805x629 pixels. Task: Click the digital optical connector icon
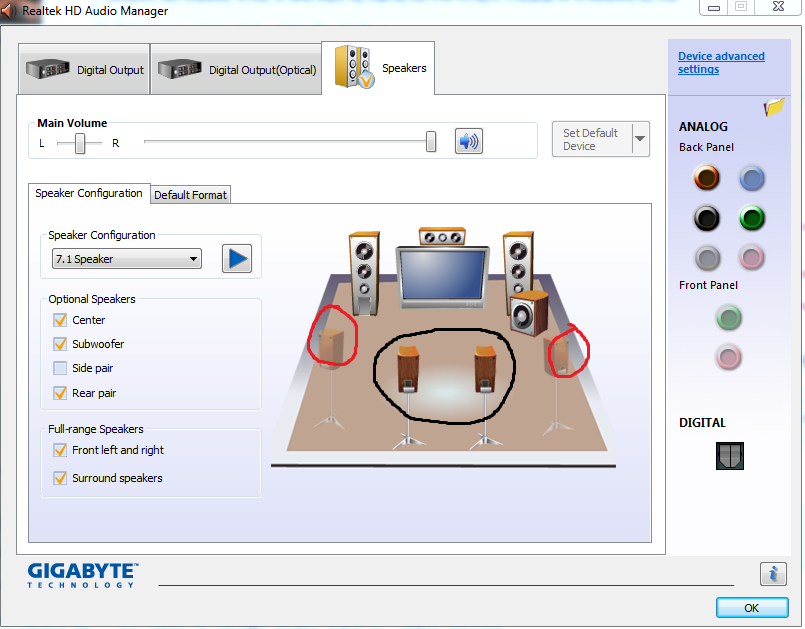coord(730,455)
